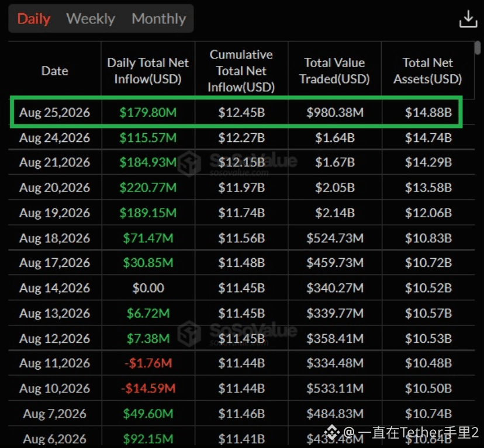Select the $14.29B net assets cell
Viewport: 484px width, 448px height.
(x=428, y=162)
